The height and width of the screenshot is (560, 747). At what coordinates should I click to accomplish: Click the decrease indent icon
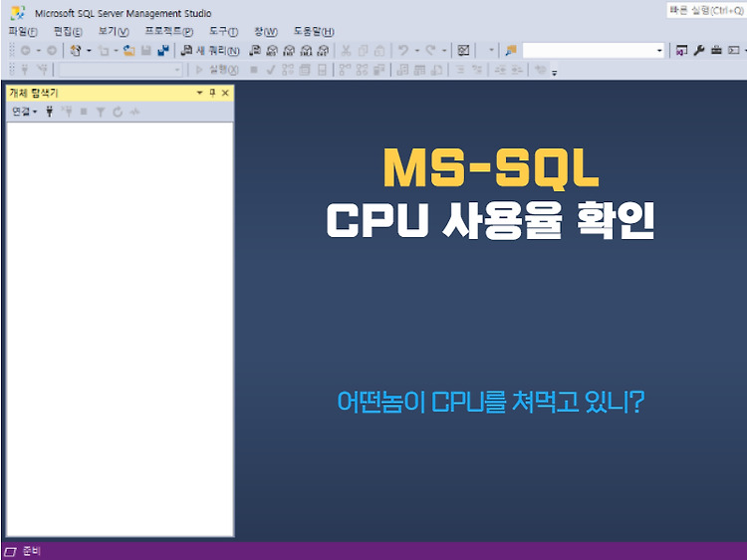pyautogui.click(x=500, y=70)
